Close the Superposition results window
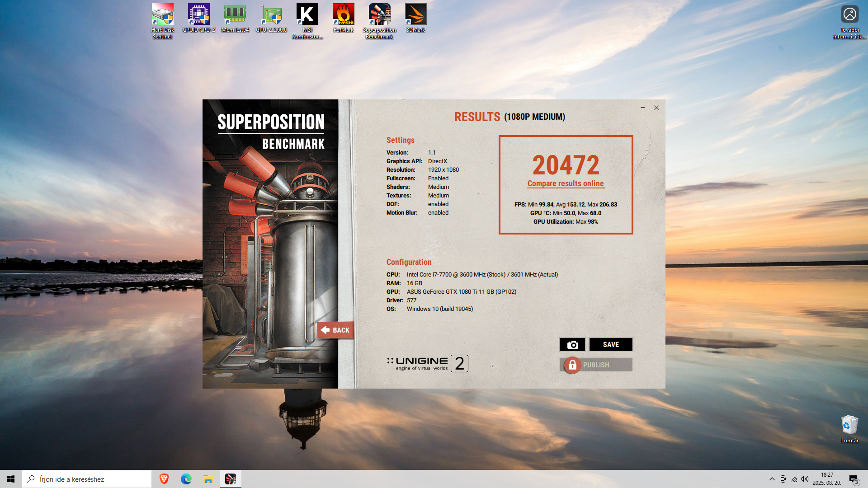The height and width of the screenshot is (488, 868). [x=656, y=108]
